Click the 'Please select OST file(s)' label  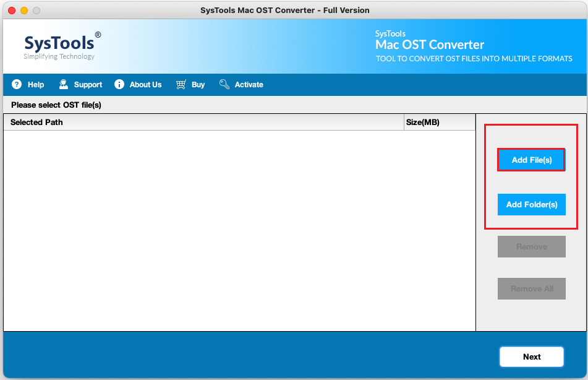[x=56, y=105]
